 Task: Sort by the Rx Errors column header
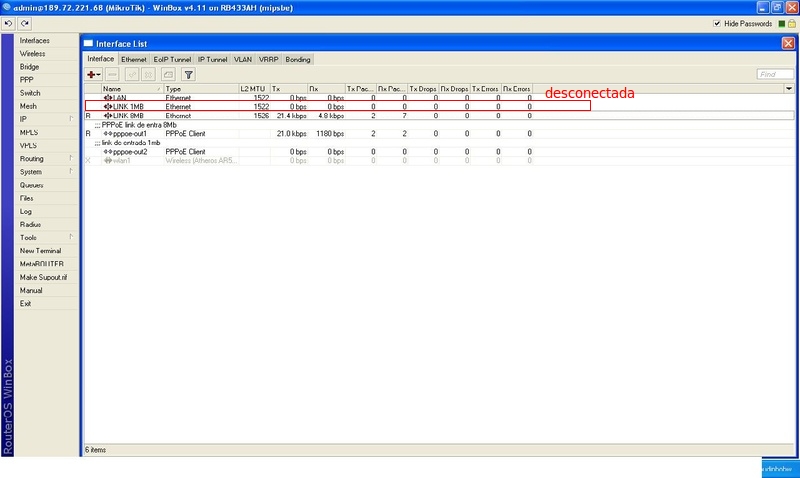point(517,89)
